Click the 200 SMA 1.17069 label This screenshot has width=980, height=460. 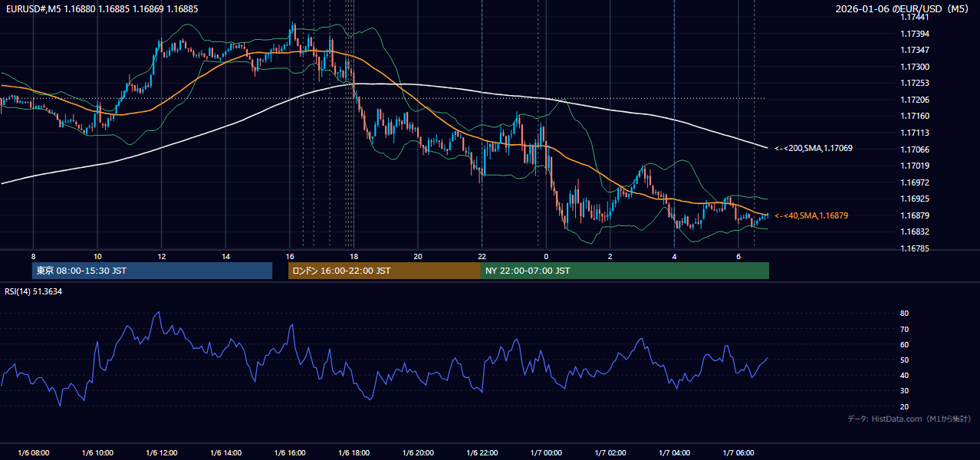click(x=814, y=148)
